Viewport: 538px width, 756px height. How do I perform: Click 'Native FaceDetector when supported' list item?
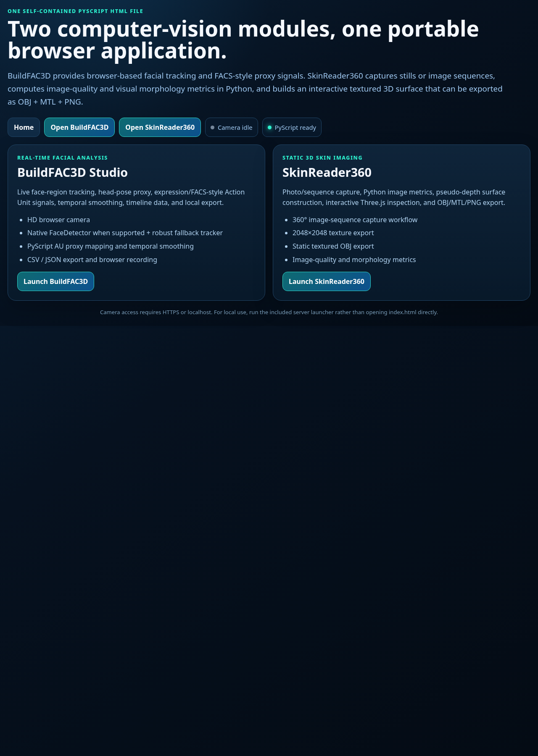[125, 233]
